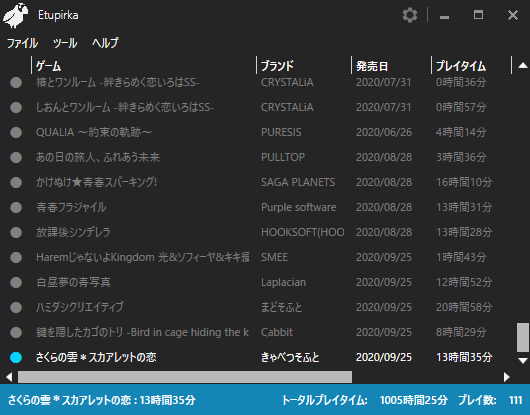
Task: Click playtime 20時間58分
Action: click(x=464, y=308)
